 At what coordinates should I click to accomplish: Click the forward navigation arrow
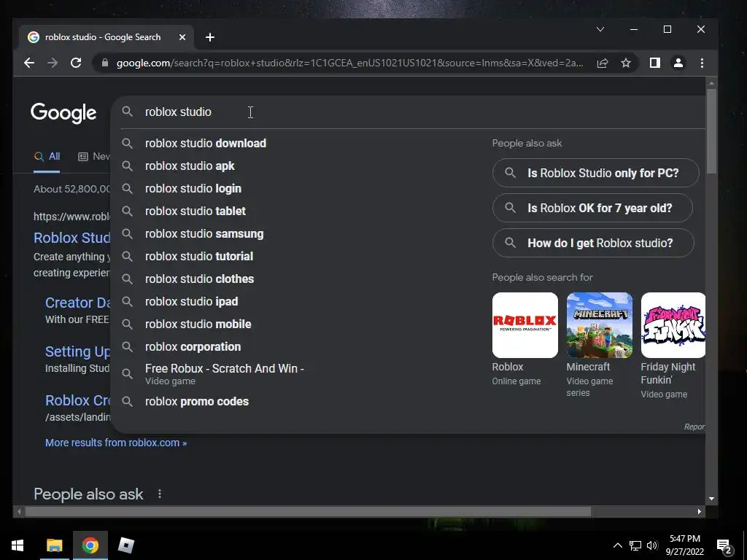pyautogui.click(x=53, y=63)
